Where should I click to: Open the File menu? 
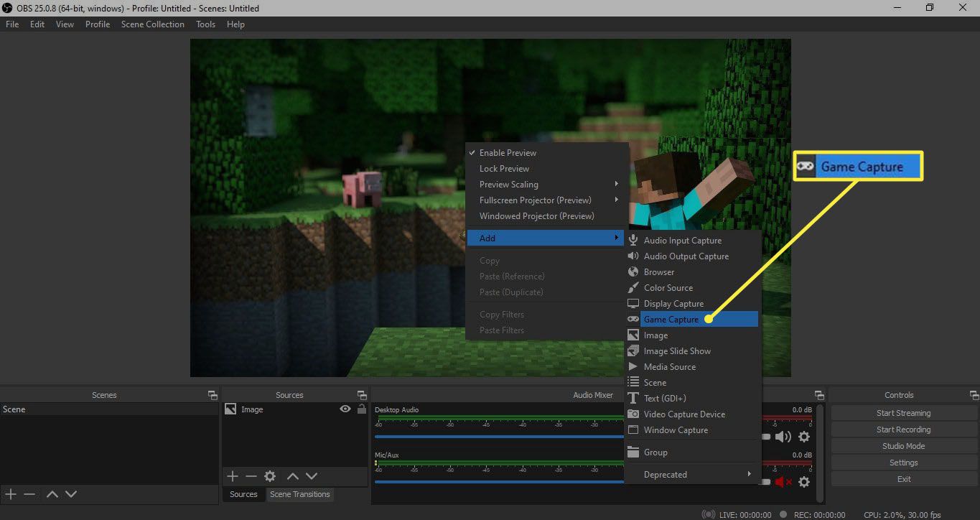[12, 24]
